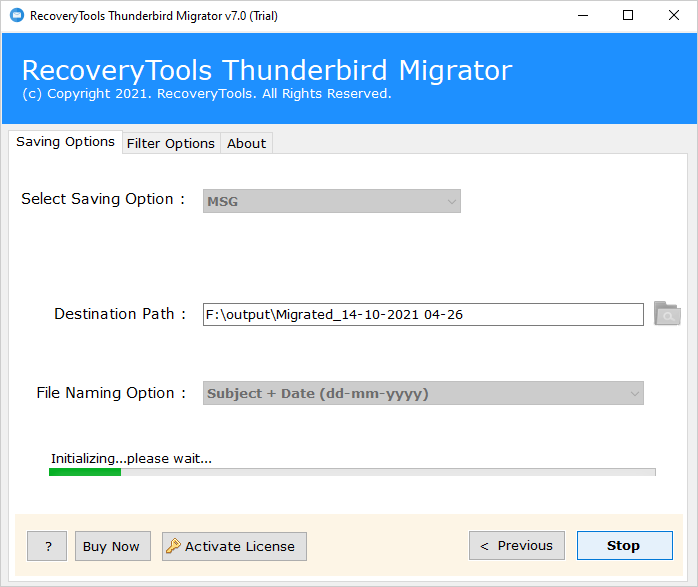Switch to the Filter Options tab

[171, 143]
